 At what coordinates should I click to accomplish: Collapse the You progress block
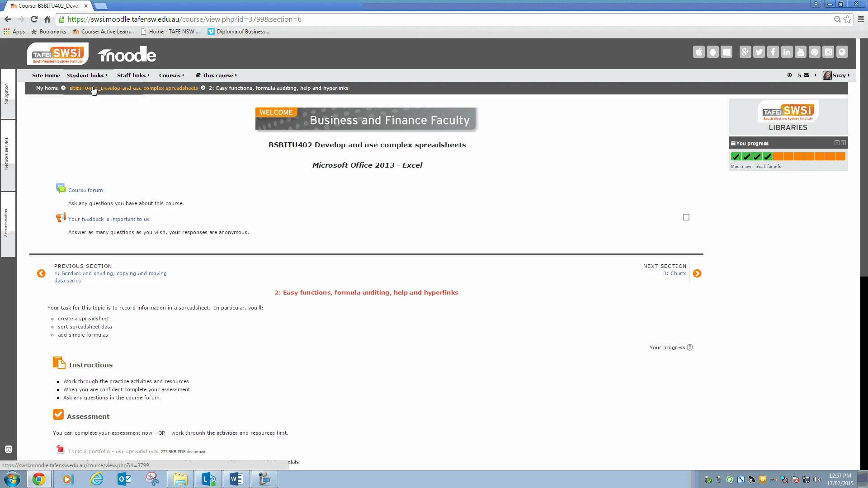(837, 143)
